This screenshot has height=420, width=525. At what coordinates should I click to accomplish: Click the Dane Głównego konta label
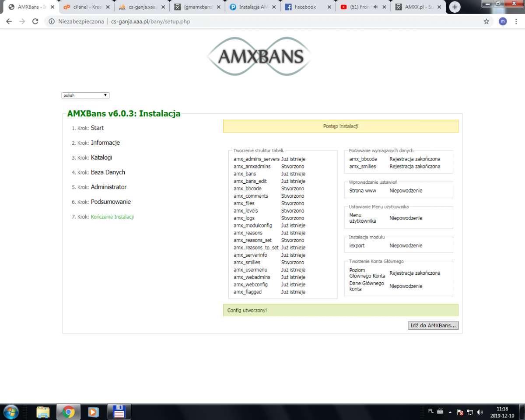click(x=367, y=286)
